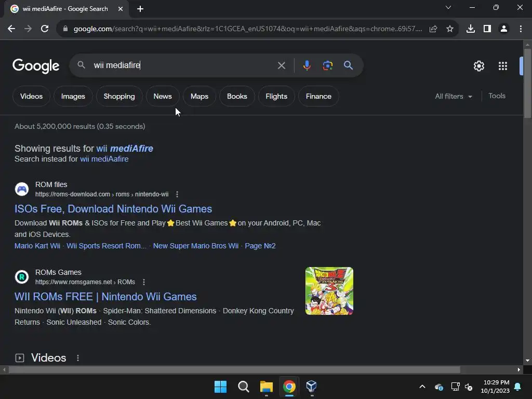Share this page icon in address bar
This screenshot has height=399, width=532.
point(433,29)
